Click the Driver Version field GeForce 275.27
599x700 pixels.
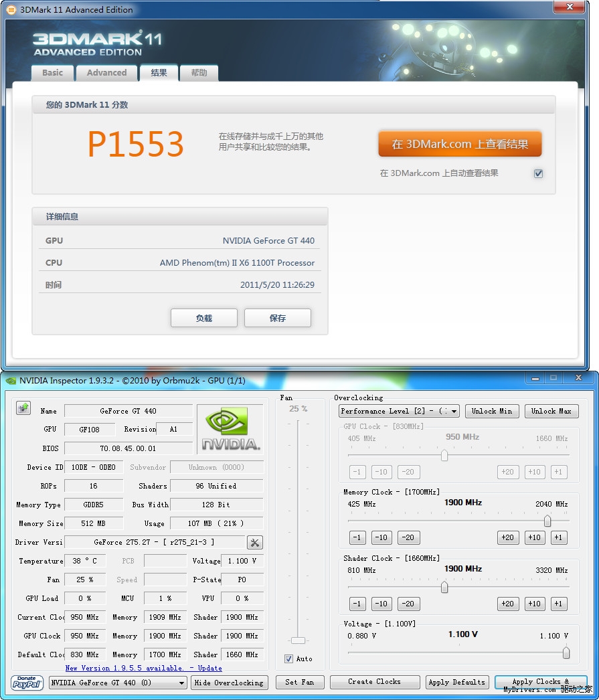(155, 543)
